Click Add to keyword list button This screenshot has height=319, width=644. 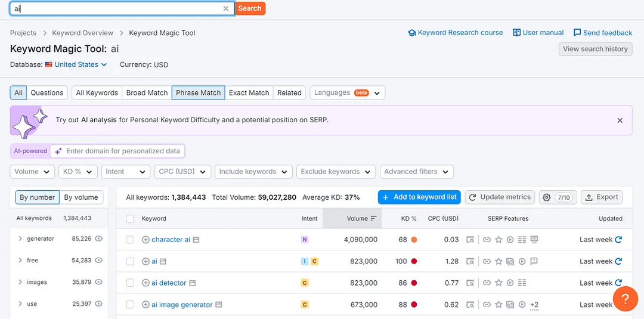point(419,197)
